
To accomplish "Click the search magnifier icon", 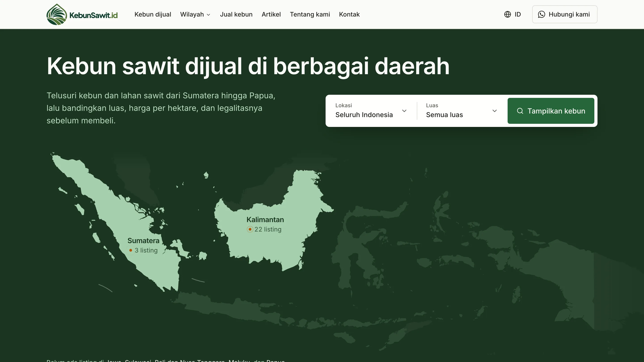I will pos(520,111).
